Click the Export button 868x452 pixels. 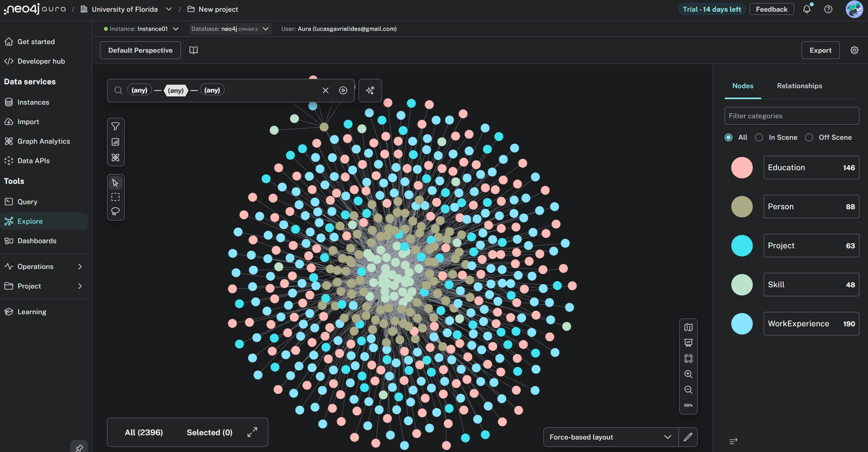(x=820, y=50)
